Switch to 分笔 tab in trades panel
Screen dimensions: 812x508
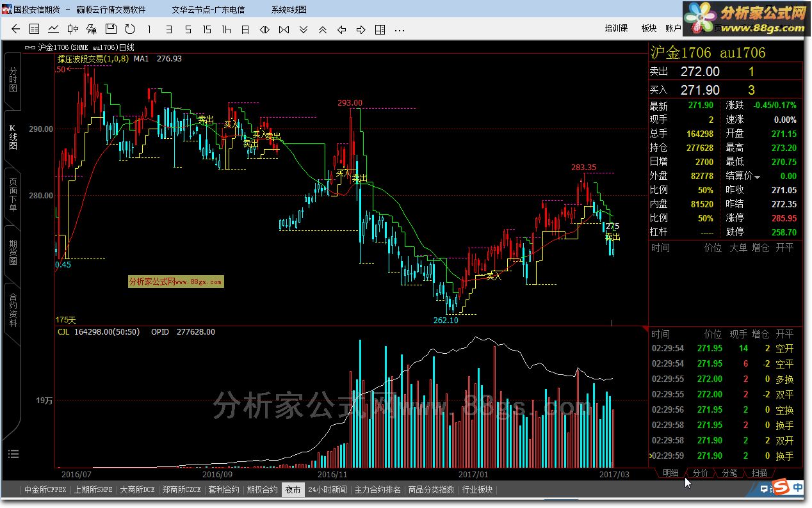coord(729,473)
